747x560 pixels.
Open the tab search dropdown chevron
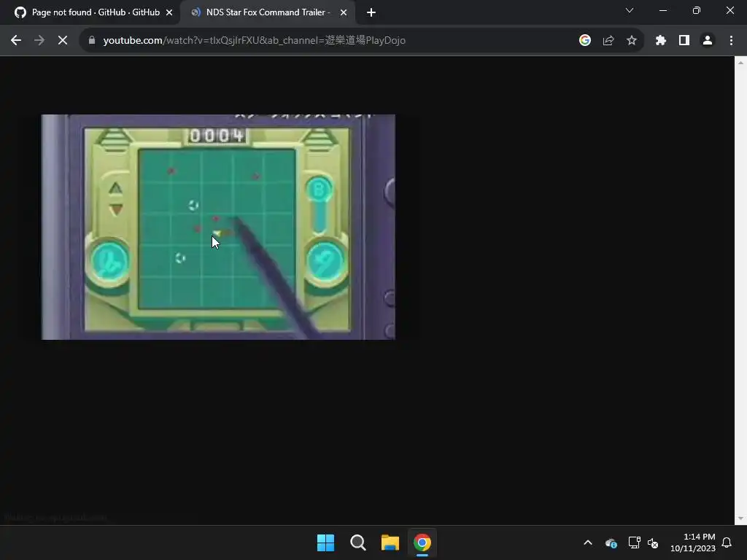point(630,10)
